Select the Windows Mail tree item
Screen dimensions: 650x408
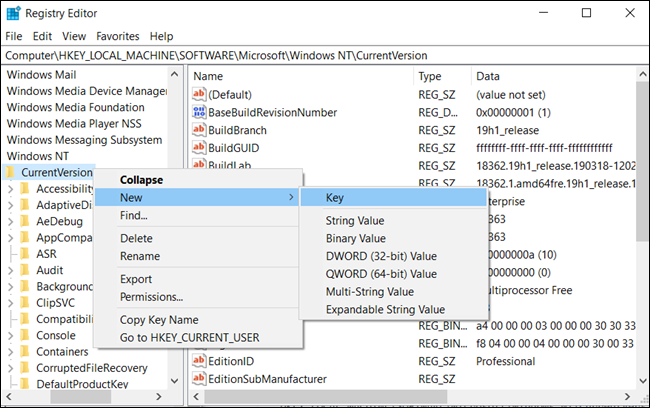41,75
